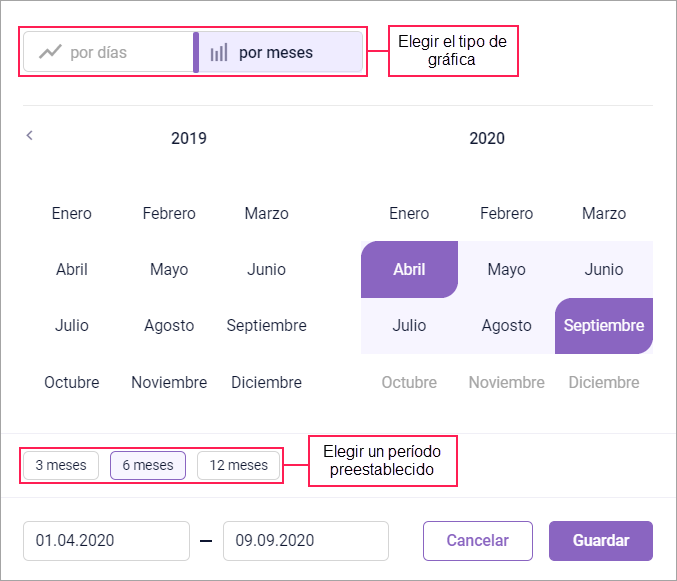Select Junio in the 2020 calendar
677x581 pixels.
point(604,269)
